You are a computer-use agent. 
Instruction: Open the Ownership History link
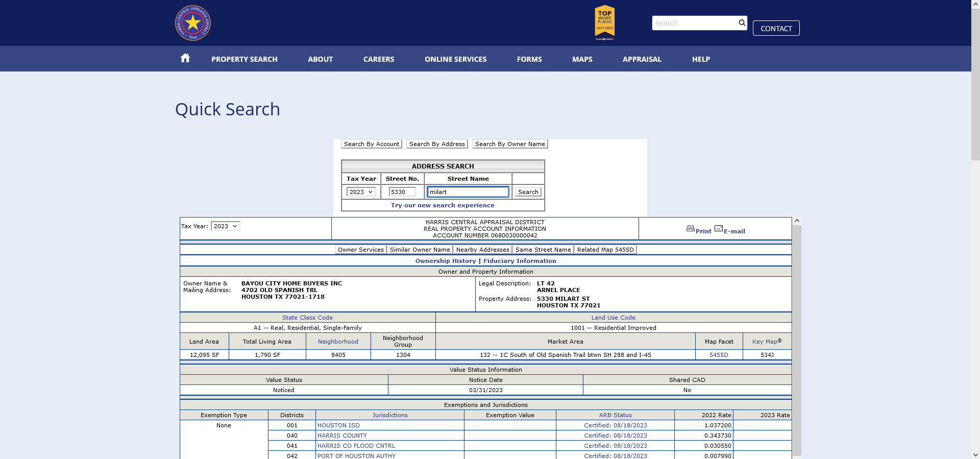[446, 261]
